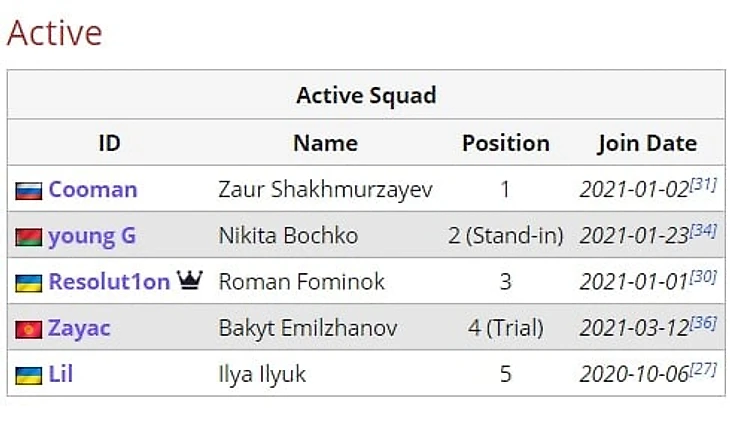Click the Join Date column header
Viewport: 730px width, 432px height.
648,143
